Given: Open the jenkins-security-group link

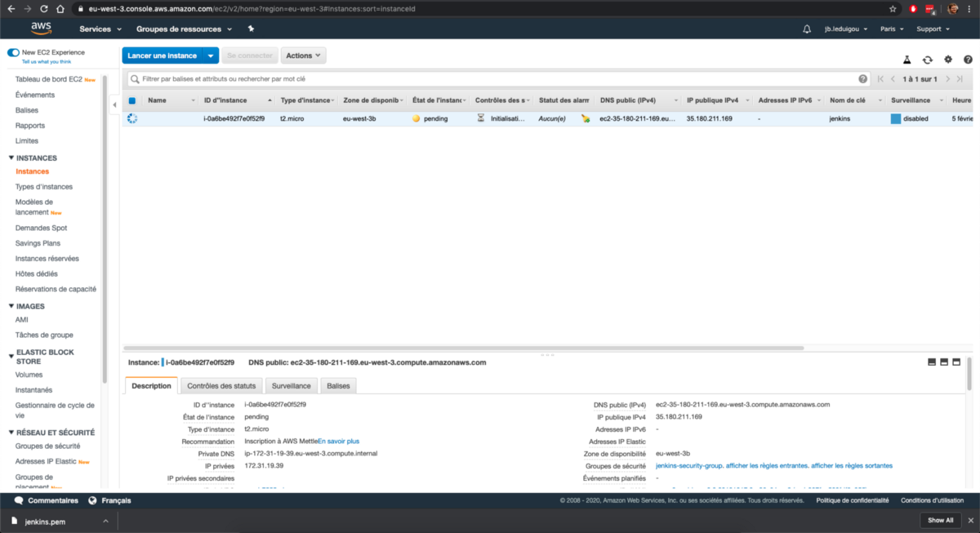Looking at the screenshot, I should coord(689,465).
